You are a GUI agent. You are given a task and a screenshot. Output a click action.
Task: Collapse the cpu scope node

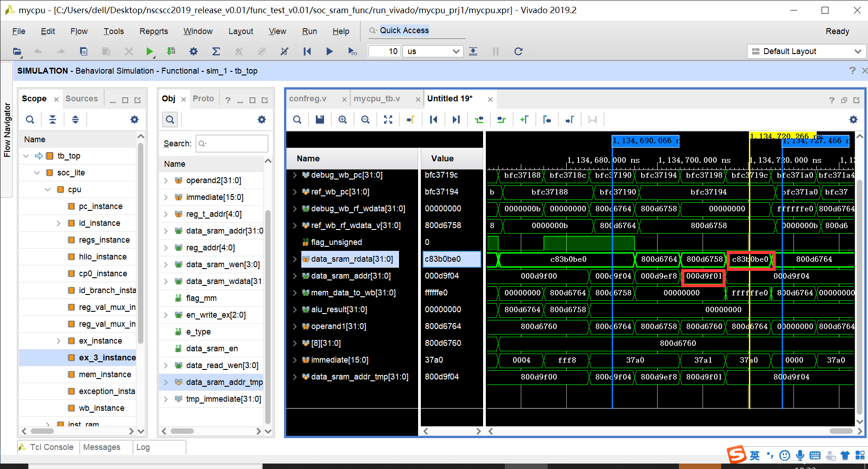[48, 190]
